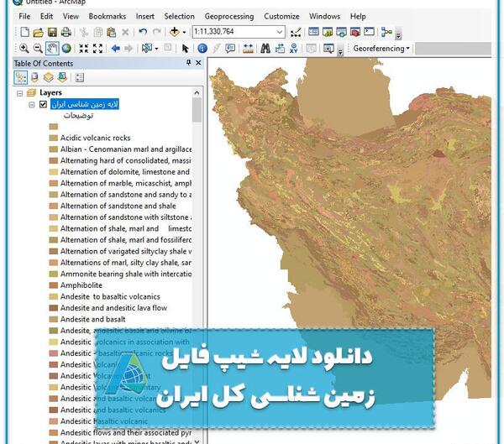
Task: Switch to List By Source
Action: pyautogui.click(x=34, y=77)
